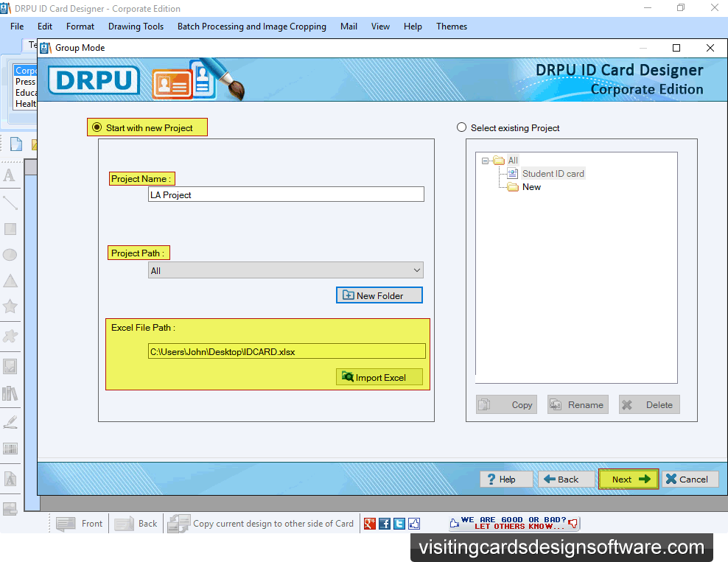
Task: Collapse the All folder tree node
Action: point(485,161)
